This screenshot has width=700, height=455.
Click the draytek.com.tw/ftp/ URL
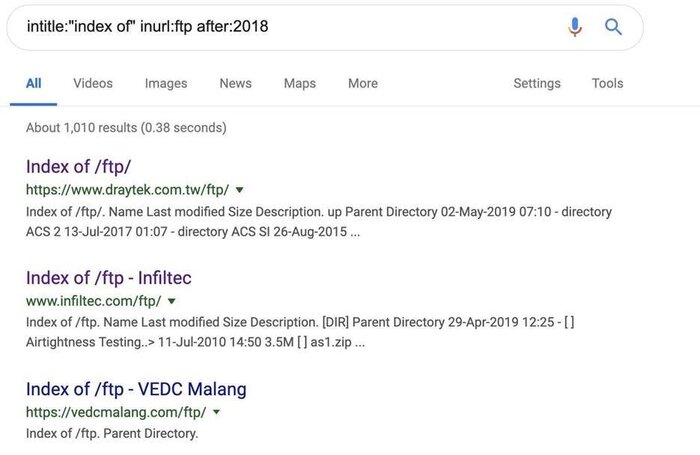pos(127,189)
